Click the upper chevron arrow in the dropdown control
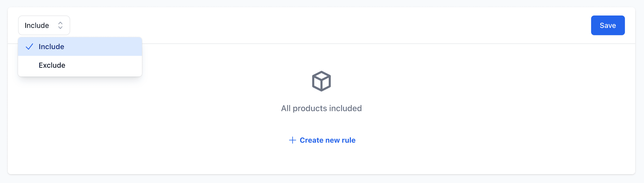644x183 pixels. (60, 23)
